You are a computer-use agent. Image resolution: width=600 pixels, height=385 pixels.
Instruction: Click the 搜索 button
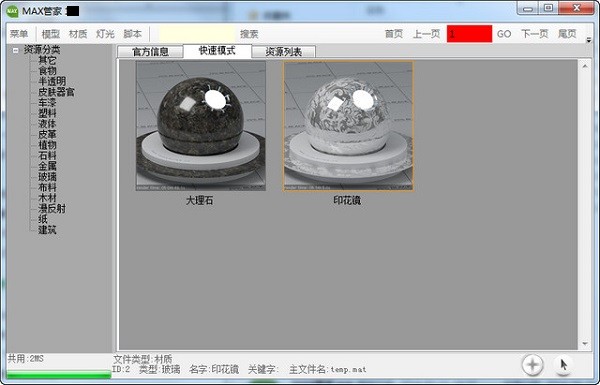click(x=249, y=34)
